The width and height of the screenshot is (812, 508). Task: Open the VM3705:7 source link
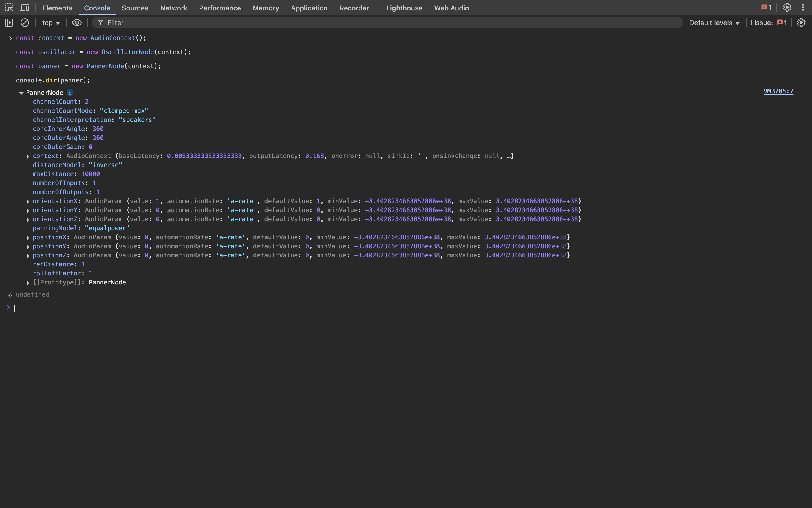point(778,91)
